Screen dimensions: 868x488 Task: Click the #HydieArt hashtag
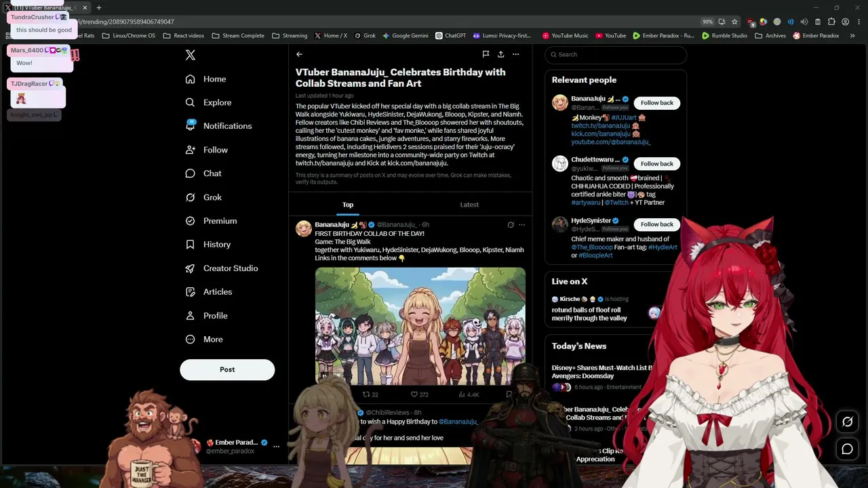point(663,247)
